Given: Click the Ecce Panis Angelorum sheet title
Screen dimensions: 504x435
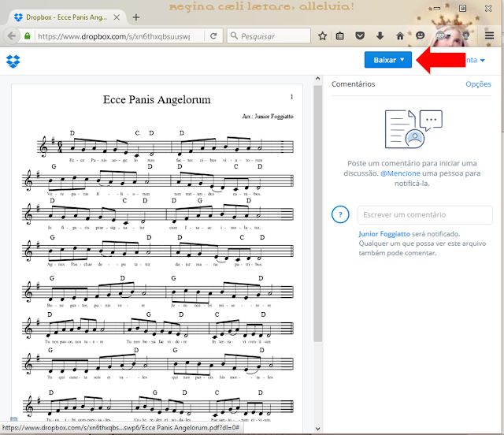Looking at the screenshot, I should pos(157,100).
